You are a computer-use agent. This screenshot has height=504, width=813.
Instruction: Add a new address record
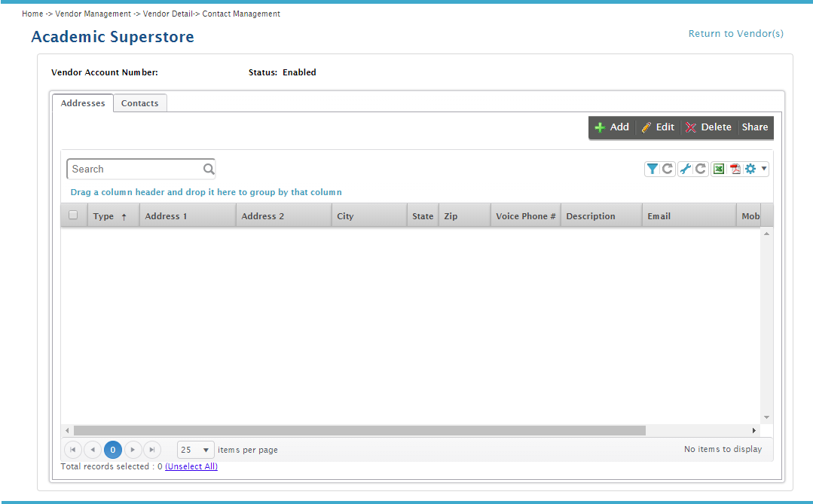[612, 127]
